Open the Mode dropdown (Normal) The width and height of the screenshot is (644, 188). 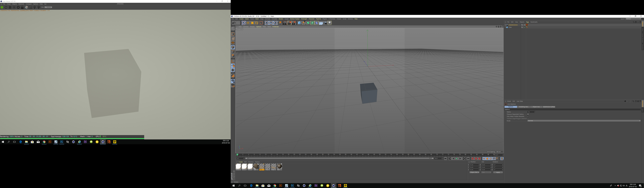[x=584, y=121]
